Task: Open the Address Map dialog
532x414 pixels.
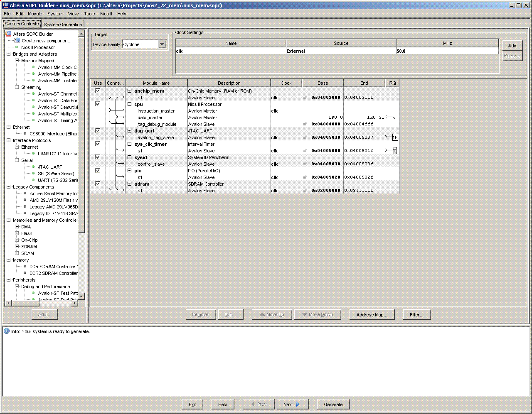Action: point(371,315)
